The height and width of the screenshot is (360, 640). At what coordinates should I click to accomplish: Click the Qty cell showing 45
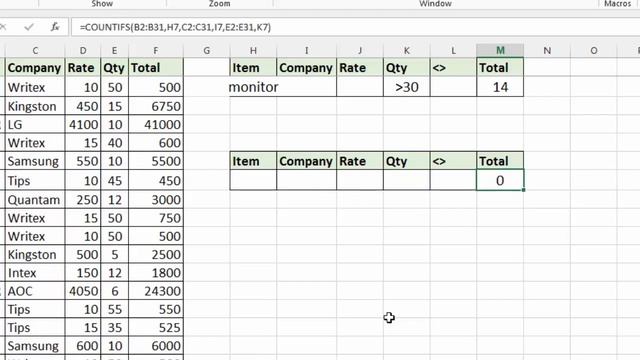point(114,180)
